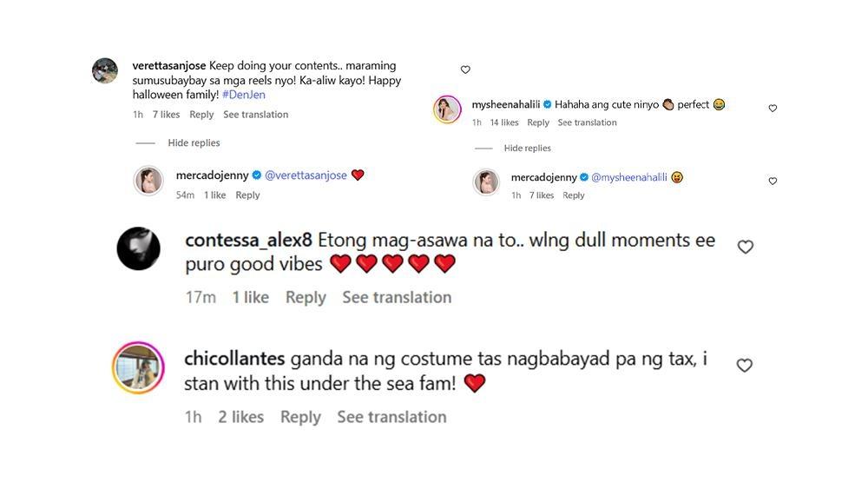The height and width of the screenshot is (489, 868).
Task: Hide replies under verettasanjose's comment
Action: [x=194, y=142]
